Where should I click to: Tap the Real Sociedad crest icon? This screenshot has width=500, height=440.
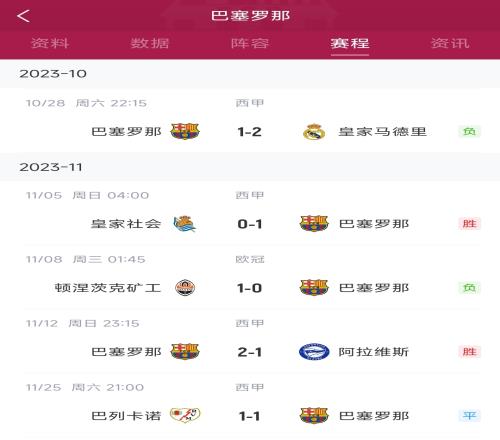tap(185, 224)
